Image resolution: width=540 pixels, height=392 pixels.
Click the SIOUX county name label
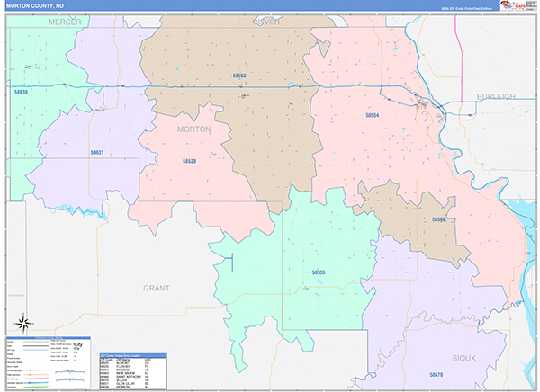463,358
